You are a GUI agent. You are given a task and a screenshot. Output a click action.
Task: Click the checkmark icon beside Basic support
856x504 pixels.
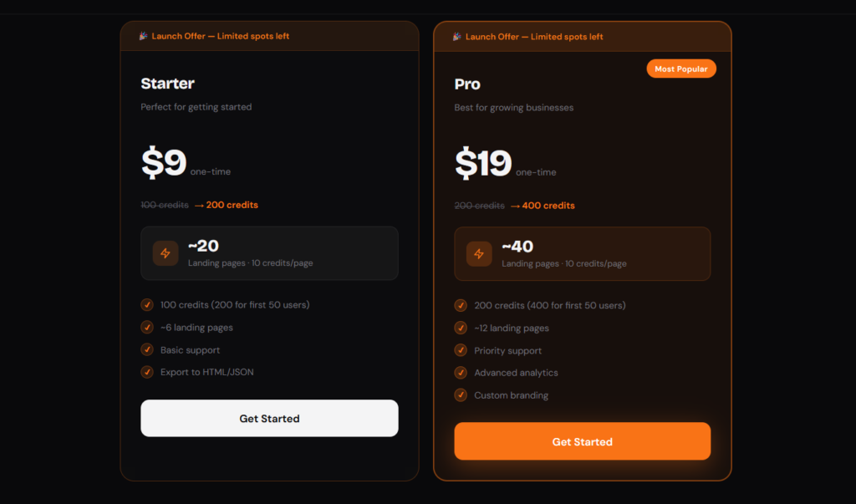coord(147,350)
